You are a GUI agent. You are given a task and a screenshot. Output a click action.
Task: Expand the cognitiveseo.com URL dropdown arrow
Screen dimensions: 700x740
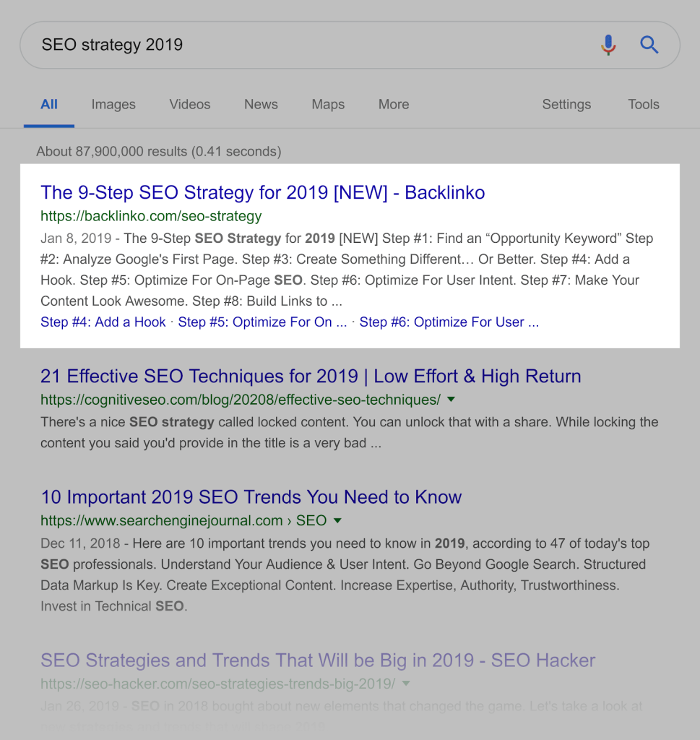click(451, 399)
